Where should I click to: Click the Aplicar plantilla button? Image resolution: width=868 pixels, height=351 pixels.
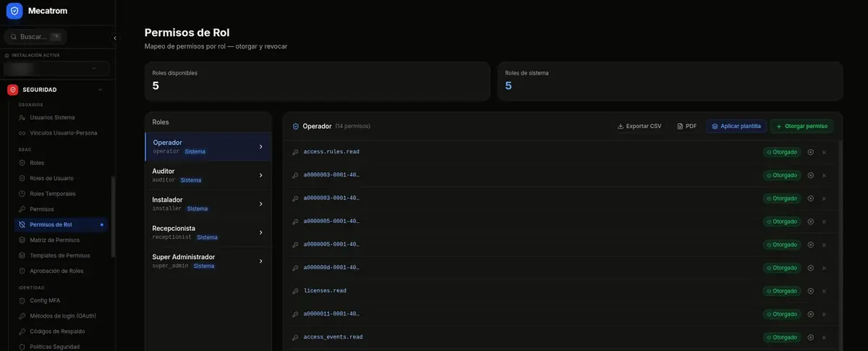pyautogui.click(x=736, y=126)
